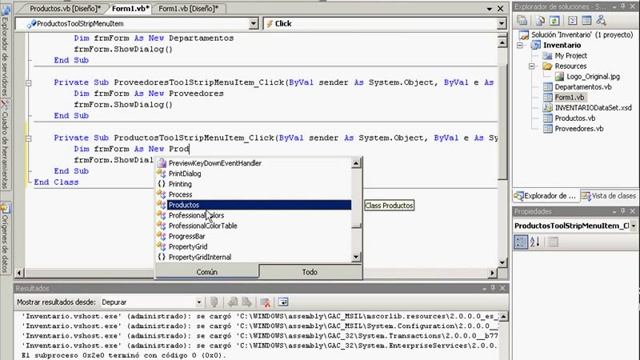The width and height of the screenshot is (640, 360).
Task: Open the Properties object selector dropdown
Action: tap(633, 226)
